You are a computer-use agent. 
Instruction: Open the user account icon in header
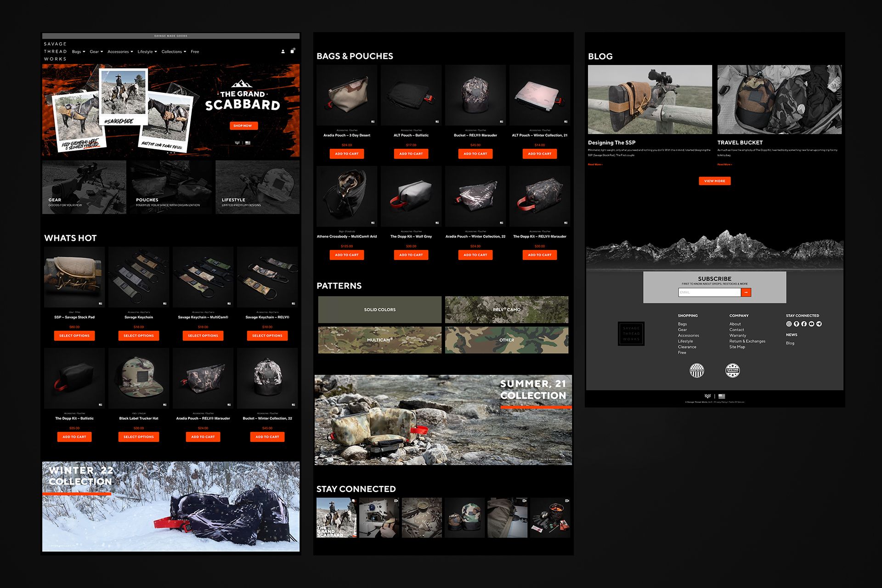pos(283,51)
